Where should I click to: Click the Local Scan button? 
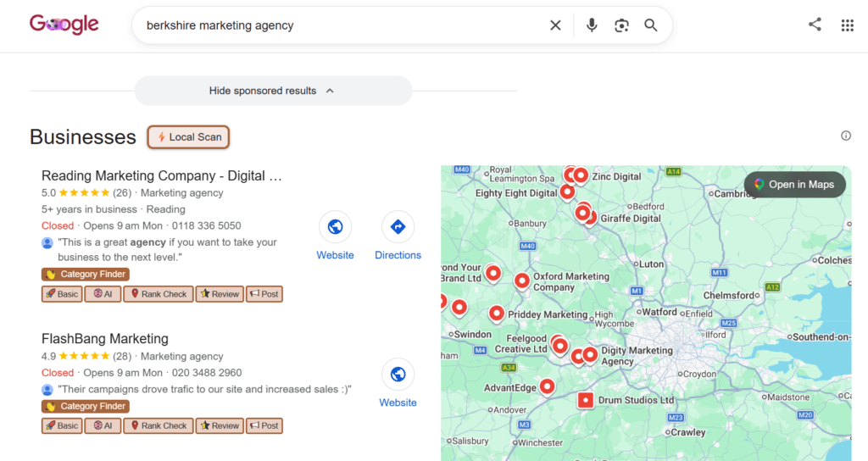click(x=188, y=137)
